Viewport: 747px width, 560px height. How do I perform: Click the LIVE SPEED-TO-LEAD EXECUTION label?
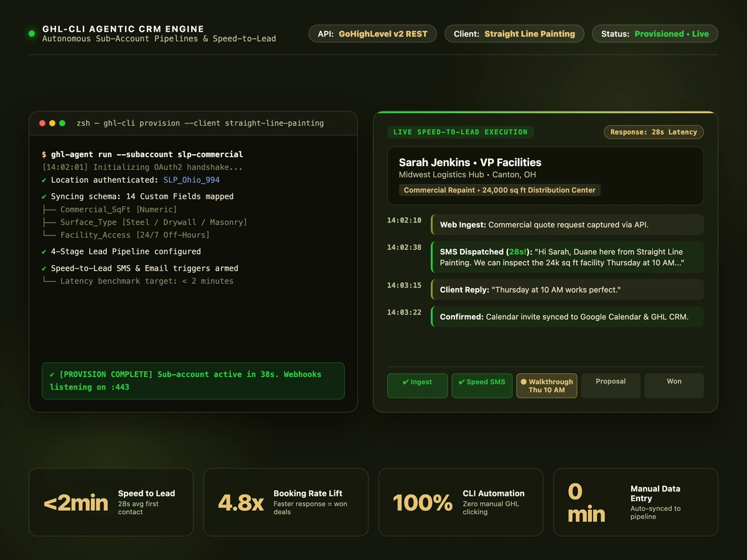pos(460,132)
